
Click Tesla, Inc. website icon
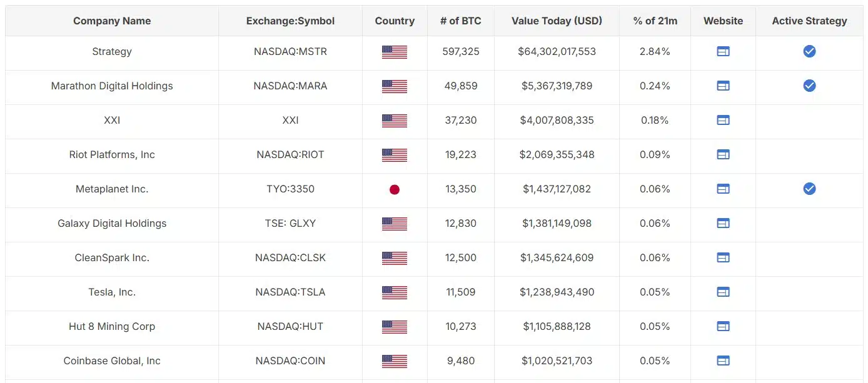click(x=723, y=292)
